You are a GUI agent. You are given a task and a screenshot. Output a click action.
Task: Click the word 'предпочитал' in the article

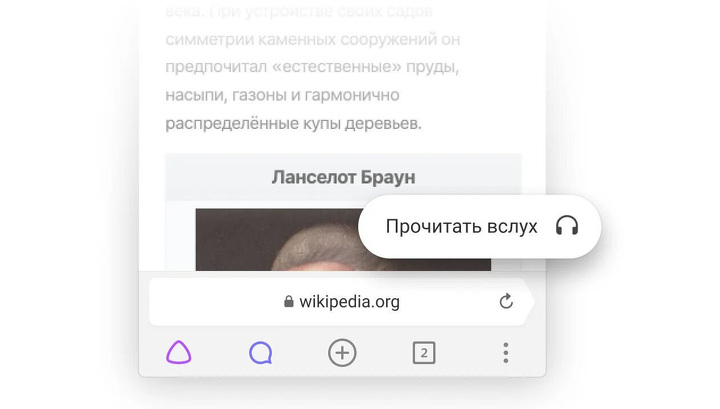(x=216, y=67)
